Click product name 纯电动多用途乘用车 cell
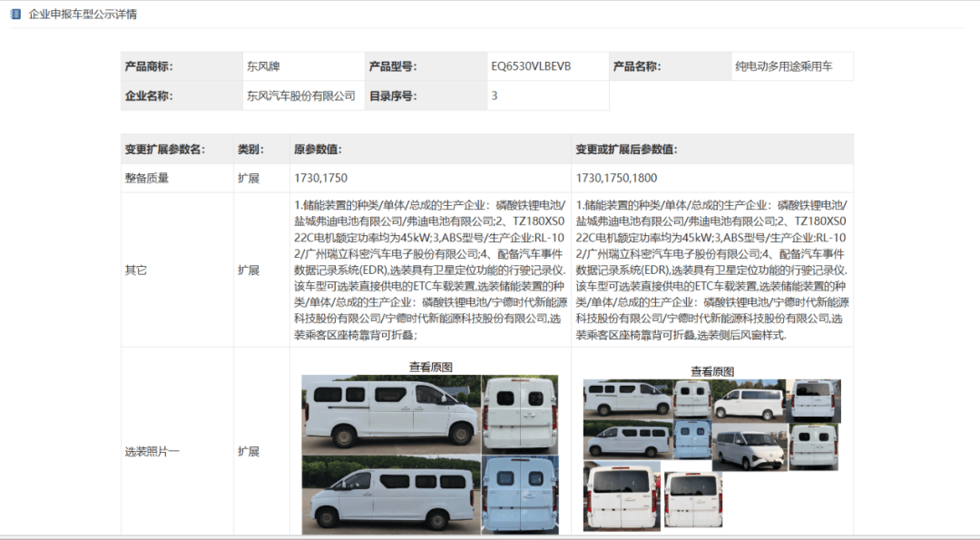The image size is (980, 540). tap(782, 66)
